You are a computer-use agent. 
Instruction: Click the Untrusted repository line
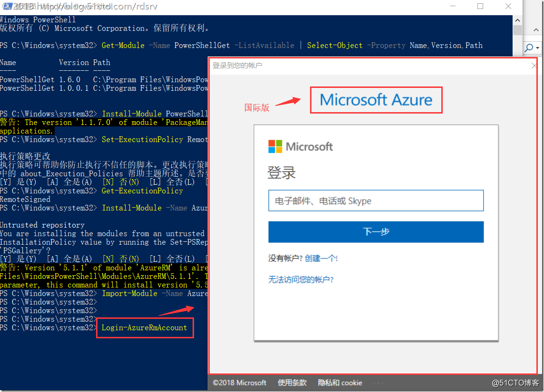click(42, 225)
